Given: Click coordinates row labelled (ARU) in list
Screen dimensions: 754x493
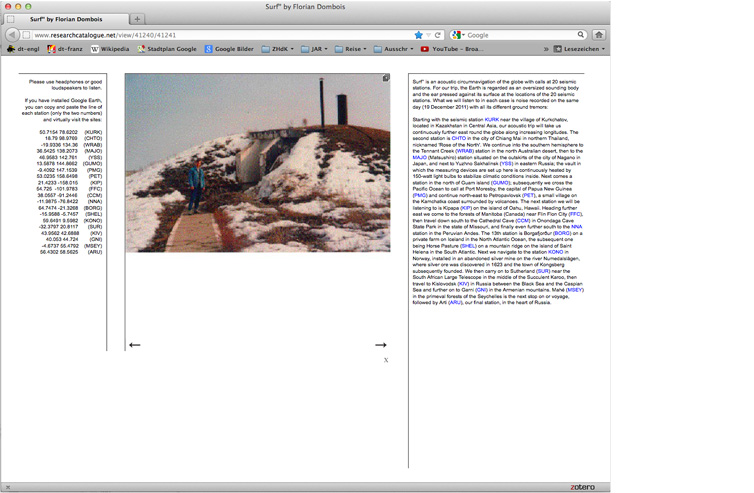Looking at the screenshot, I should click(x=71, y=252).
